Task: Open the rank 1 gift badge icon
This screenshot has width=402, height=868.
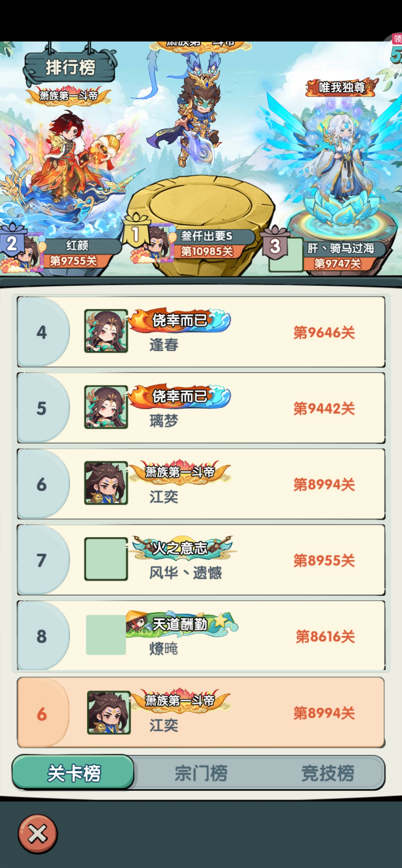Action: click(x=136, y=230)
